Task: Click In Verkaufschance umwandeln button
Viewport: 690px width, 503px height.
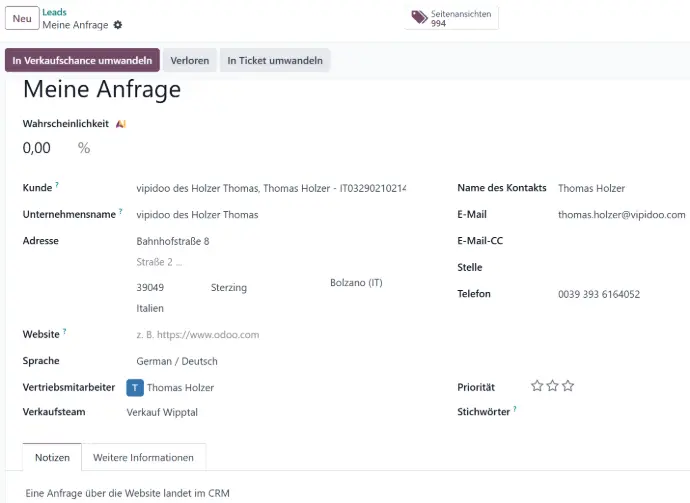Action: (x=82, y=61)
